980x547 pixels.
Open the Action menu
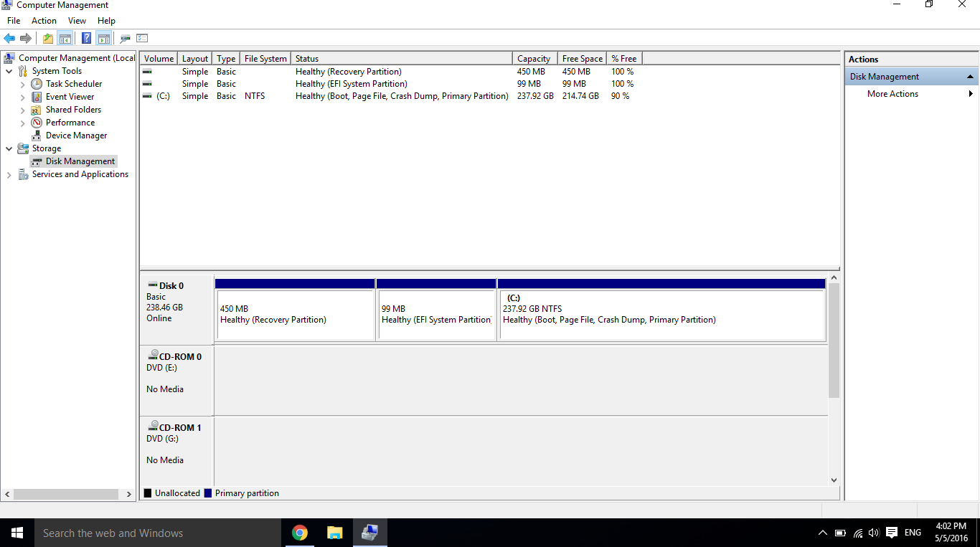(44, 21)
